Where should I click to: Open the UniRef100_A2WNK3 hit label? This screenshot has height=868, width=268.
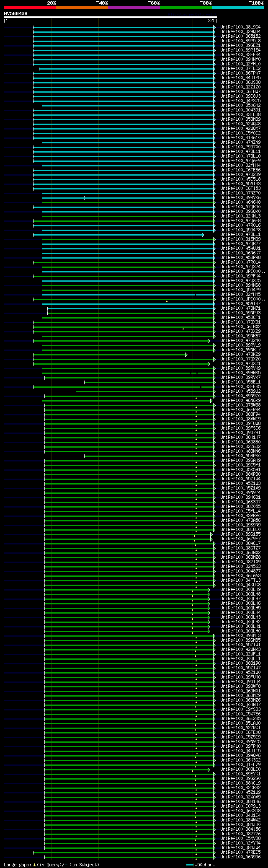(x=240, y=650)
